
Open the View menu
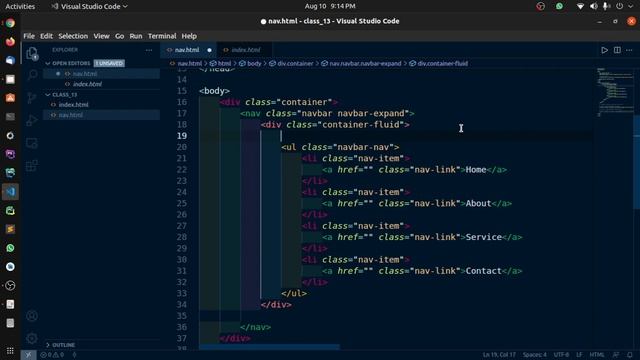pos(101,36)
